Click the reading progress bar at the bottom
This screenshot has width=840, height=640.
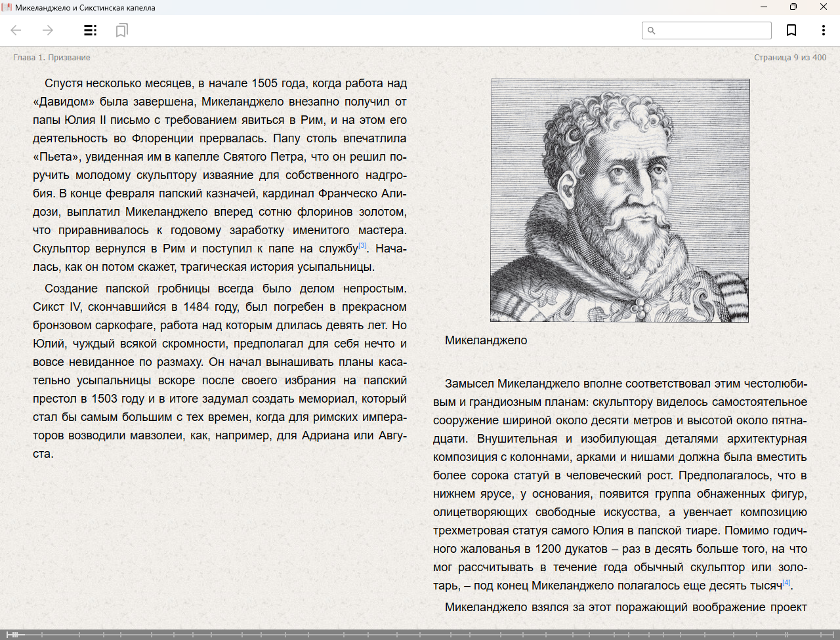tap(420, 634)
